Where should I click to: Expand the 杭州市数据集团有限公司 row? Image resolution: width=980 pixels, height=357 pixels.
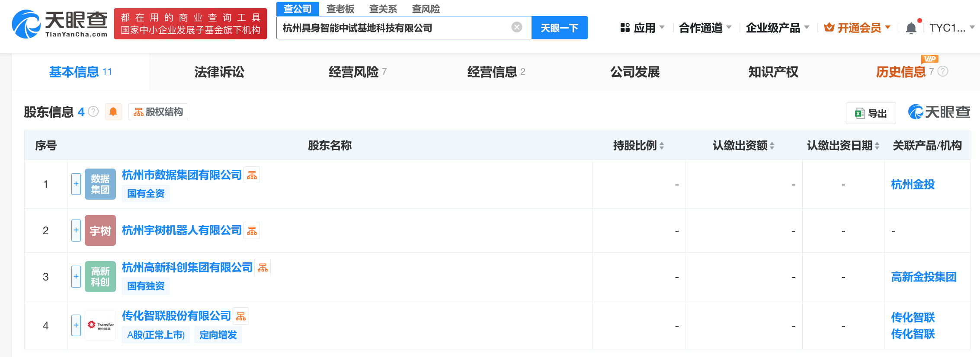coord(76,184)
